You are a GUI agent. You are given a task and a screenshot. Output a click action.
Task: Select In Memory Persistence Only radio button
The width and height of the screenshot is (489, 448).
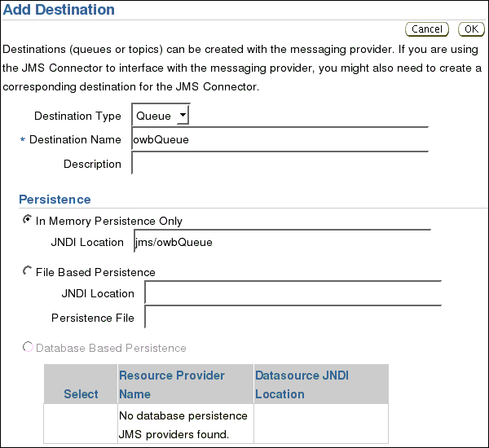[28, 220]
